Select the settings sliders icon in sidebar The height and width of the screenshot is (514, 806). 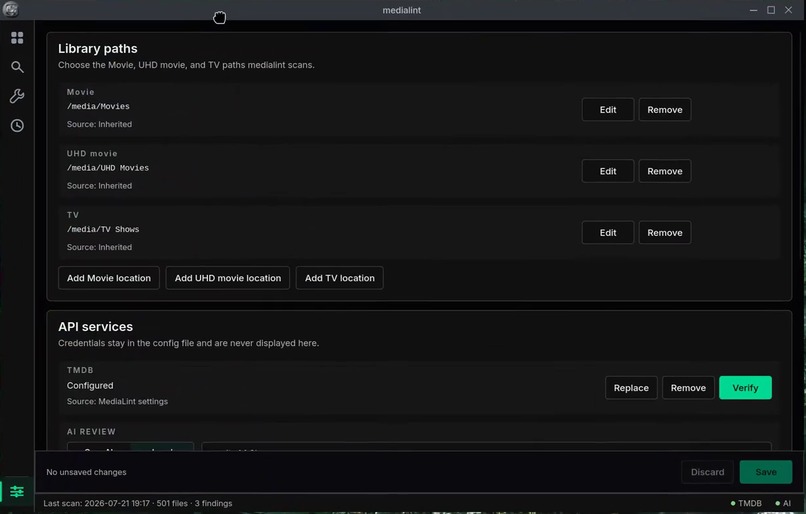[17, 491]
